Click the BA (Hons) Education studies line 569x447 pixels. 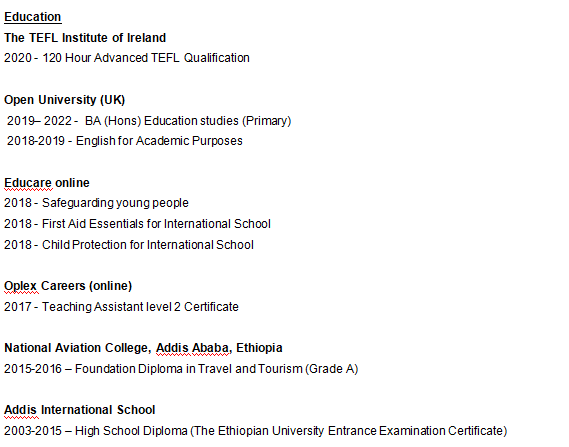tap(149, 121)
